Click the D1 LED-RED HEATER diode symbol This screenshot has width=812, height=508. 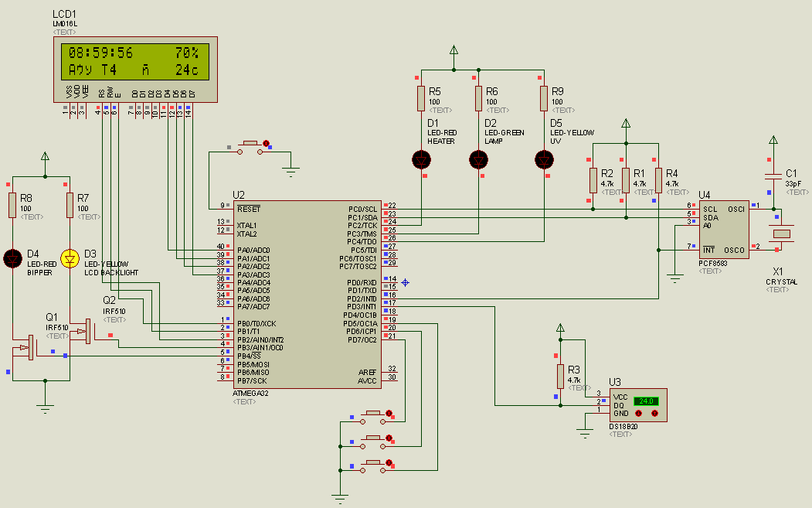(421, 160)
